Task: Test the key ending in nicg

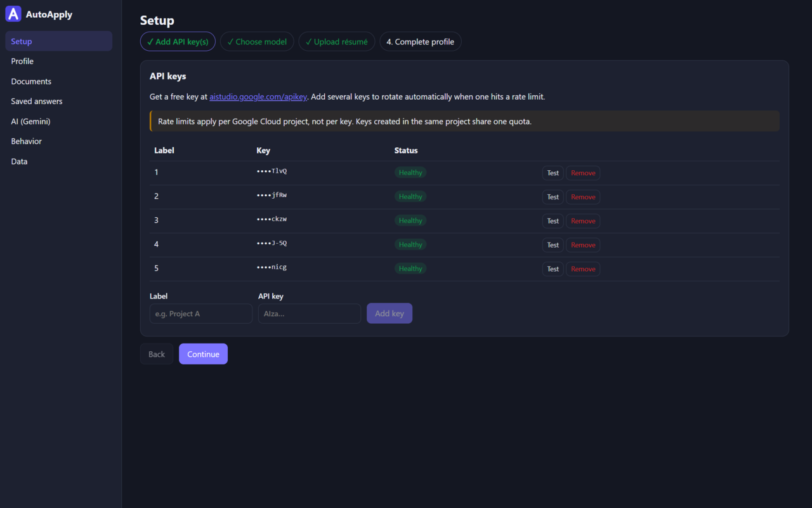Action: pyautogui.click(x=553, y=269)
